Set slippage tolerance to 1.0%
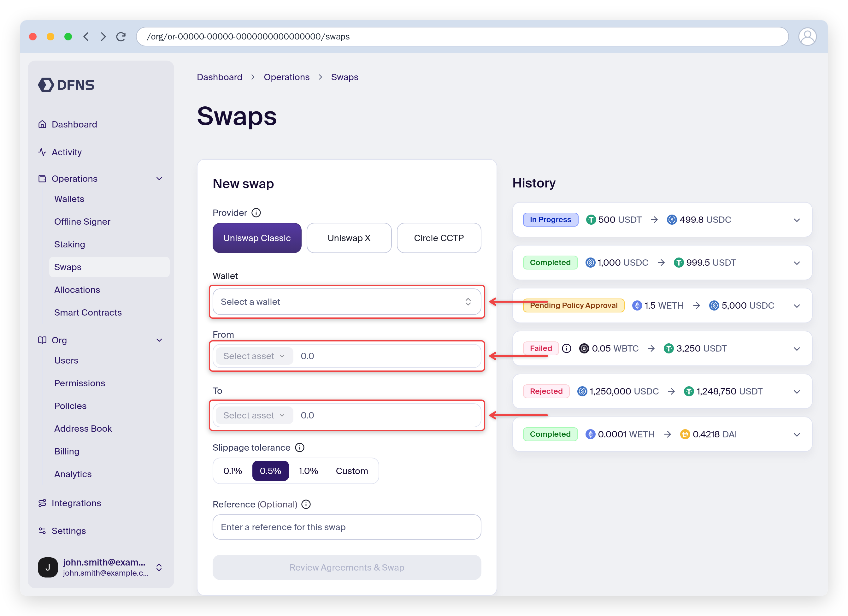 pos(308,471)
